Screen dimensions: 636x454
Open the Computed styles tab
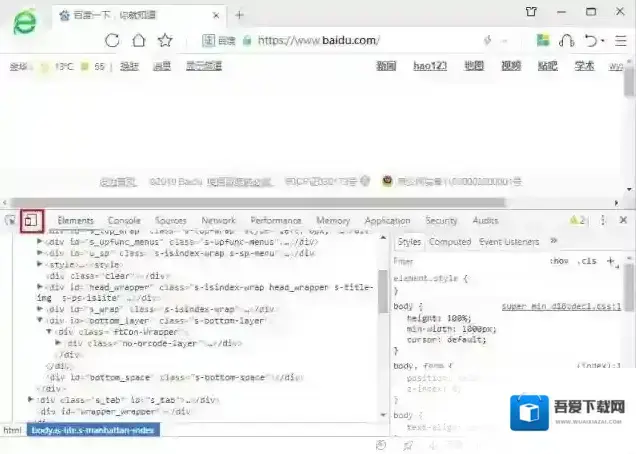pyautogui.click(x=450, y=242)
